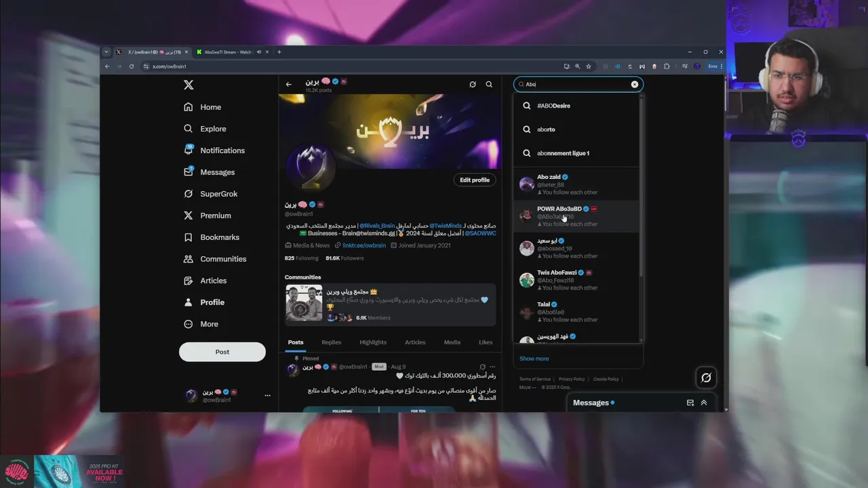The width and height of the screenshot is (868, 488).
Task: View the 825 Following list
Action: (301, 258)
